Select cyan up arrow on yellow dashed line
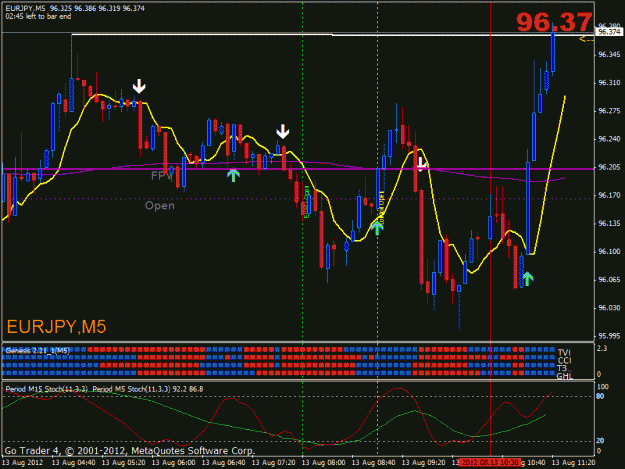625x469 pixels. click(x=377, y=228)
